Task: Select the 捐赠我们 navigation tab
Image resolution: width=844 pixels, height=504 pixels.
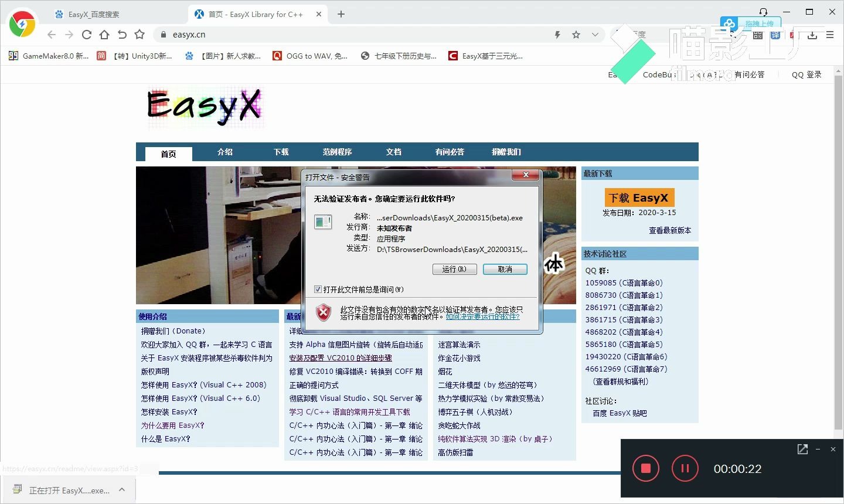Action: (x=506, y=152)
